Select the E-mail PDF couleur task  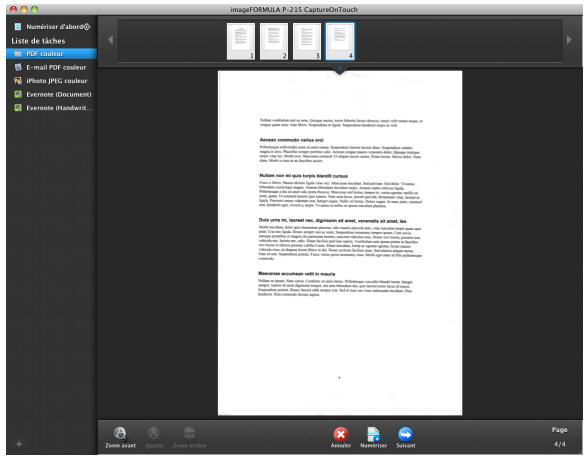tap(51, 67)
